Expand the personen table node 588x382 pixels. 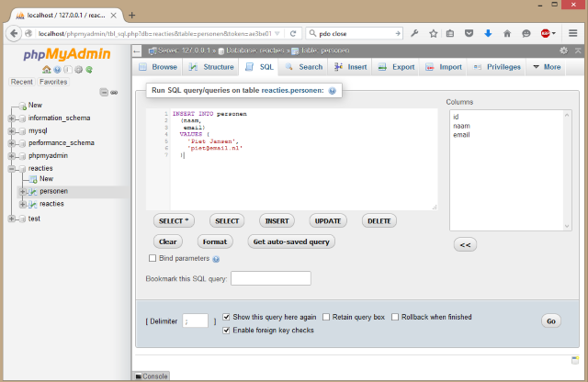click(x=22, y=192)
